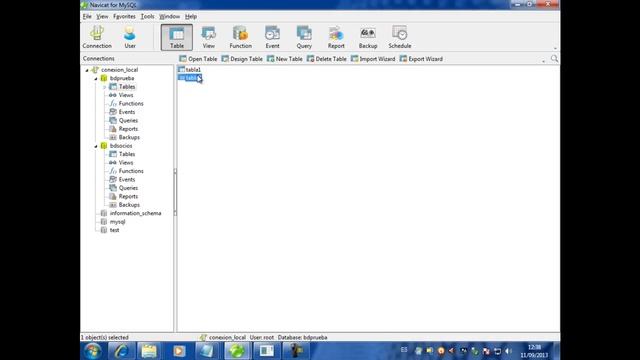
Task: Open Windows Explorer from the taskbar
Action: click(149, 351)
